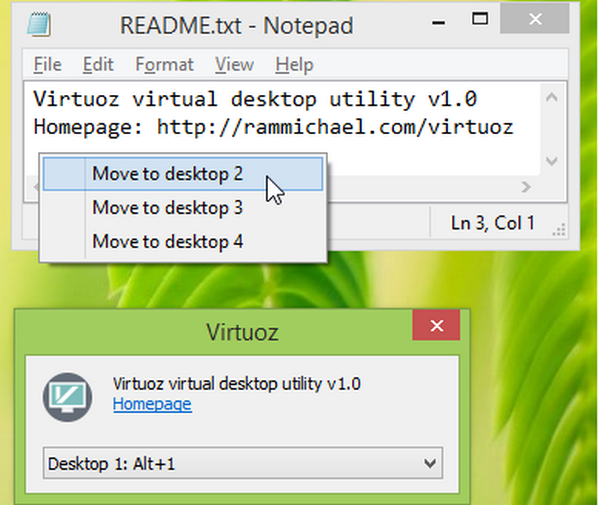Image resolution: width=600 pixels, height=505 pixels.
Task: Choose Move to desktop 4
Action: tap(183, 242)
